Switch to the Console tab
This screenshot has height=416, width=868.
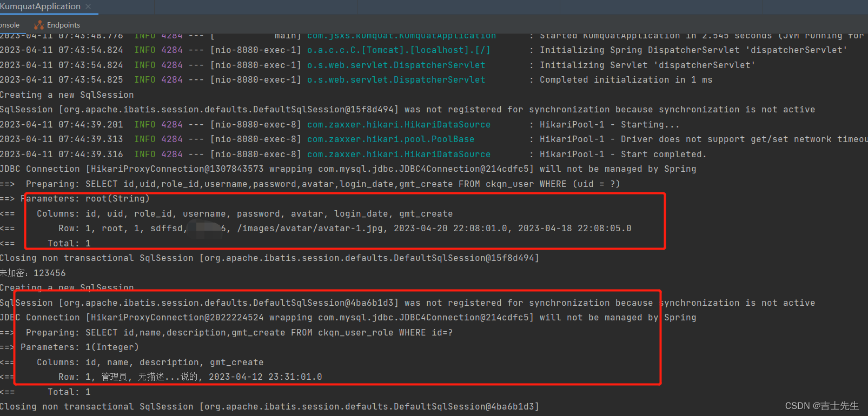coord(10,25)
